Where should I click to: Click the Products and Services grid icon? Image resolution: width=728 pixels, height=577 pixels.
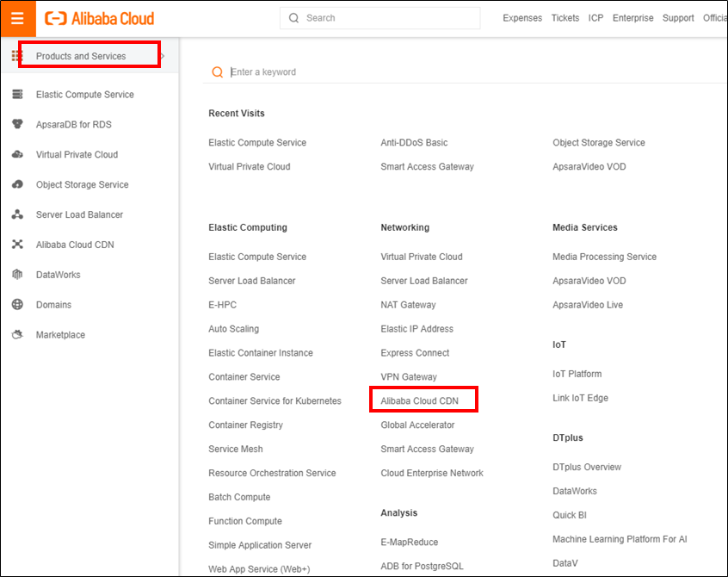click(x=16, y=56)
